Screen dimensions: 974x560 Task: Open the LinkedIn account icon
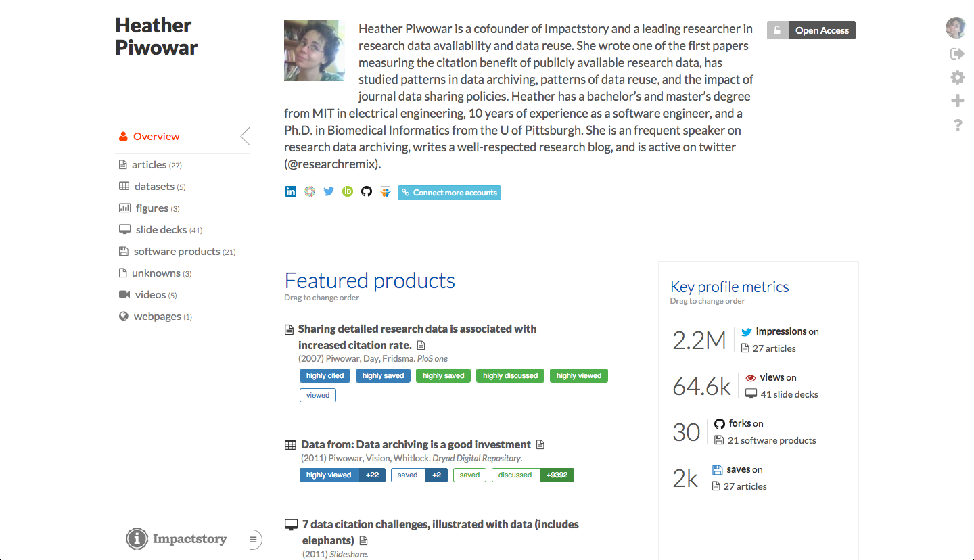[291, 192]
